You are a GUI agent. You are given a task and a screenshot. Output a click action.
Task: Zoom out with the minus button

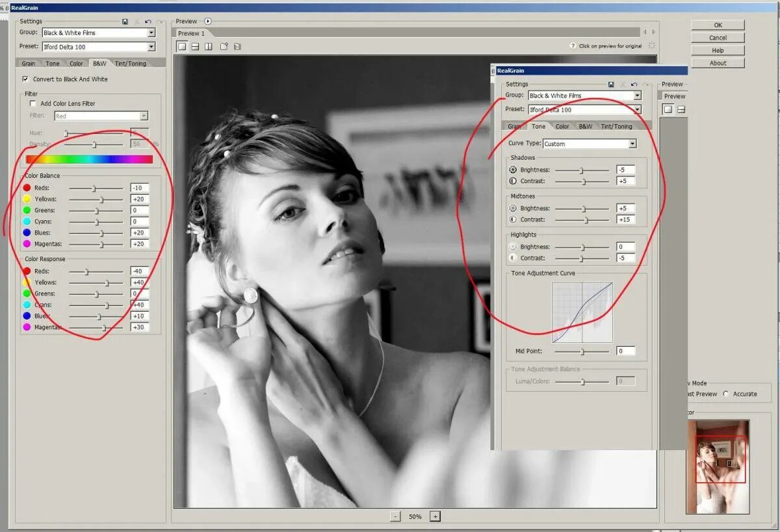click(x=395, y=516)
